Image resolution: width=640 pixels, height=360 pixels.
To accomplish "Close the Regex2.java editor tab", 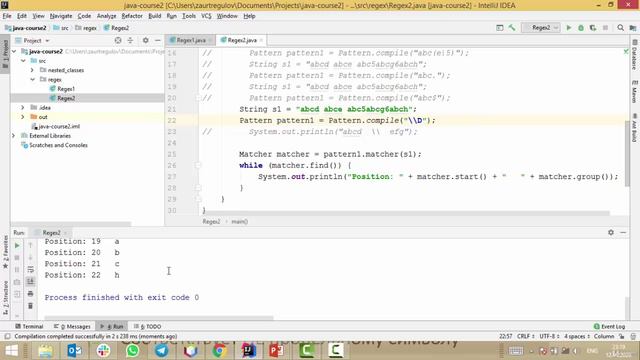I will [261, 40].
